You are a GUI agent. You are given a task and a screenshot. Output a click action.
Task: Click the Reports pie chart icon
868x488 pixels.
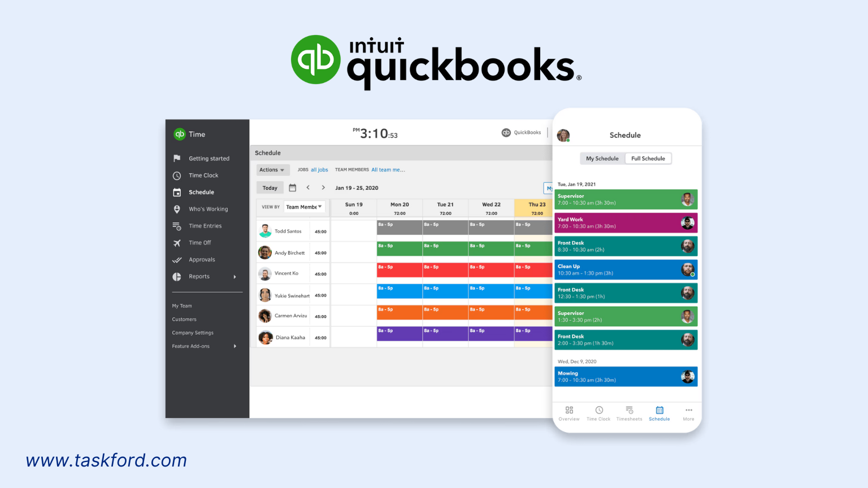177,277
